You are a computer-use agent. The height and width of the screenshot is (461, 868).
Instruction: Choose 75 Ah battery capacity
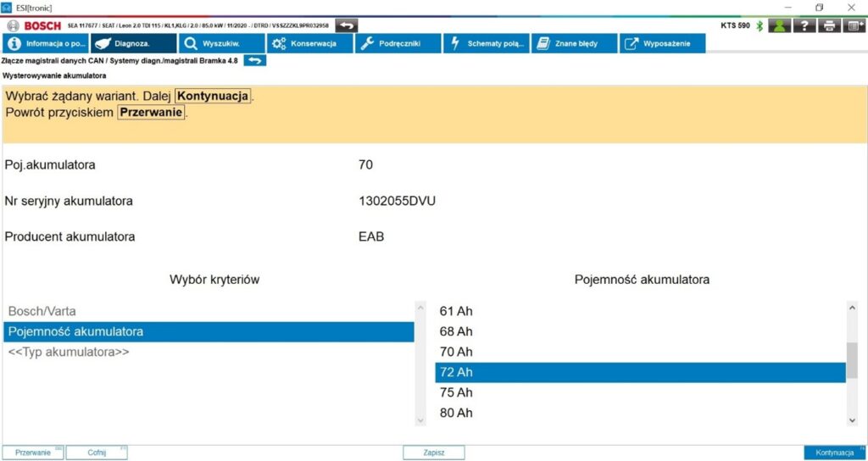pos(456,392)
